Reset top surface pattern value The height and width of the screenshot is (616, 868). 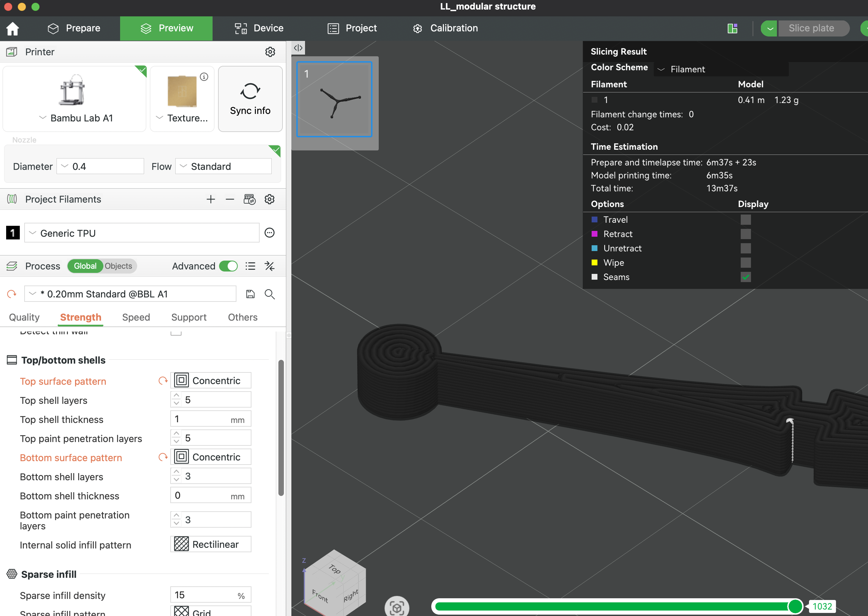coord(163,381)
